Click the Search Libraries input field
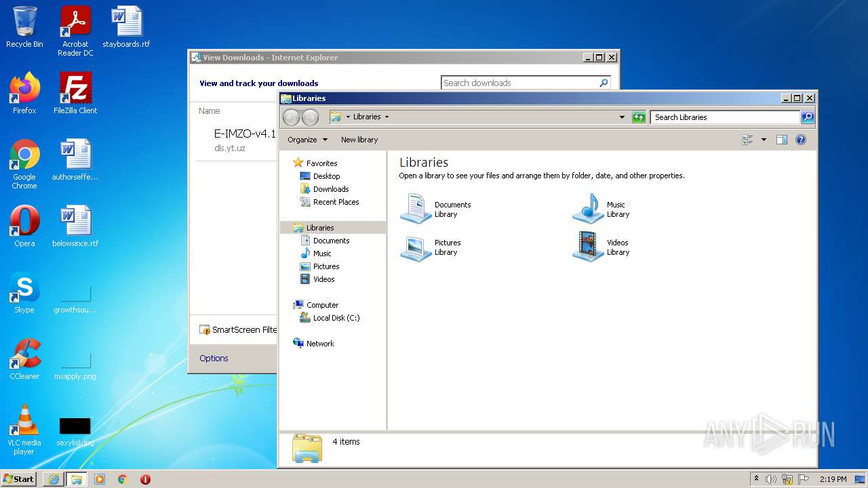 click(725, 117)
